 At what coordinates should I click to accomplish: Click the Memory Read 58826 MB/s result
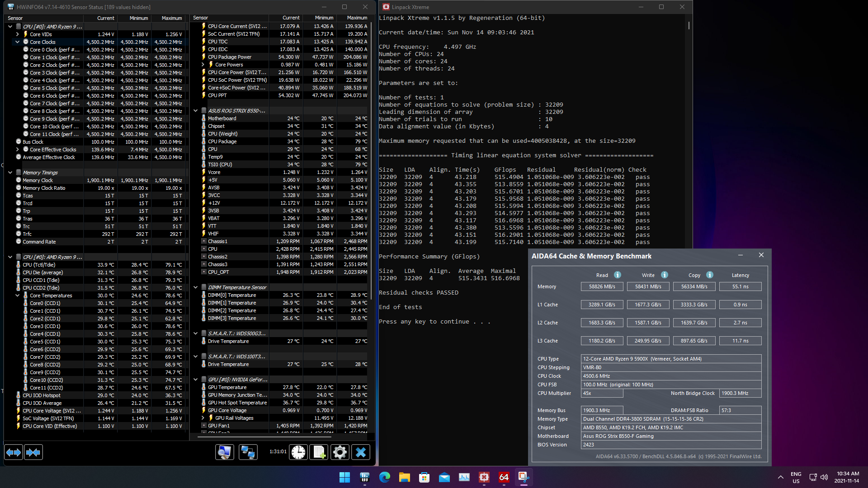[602, 286]
